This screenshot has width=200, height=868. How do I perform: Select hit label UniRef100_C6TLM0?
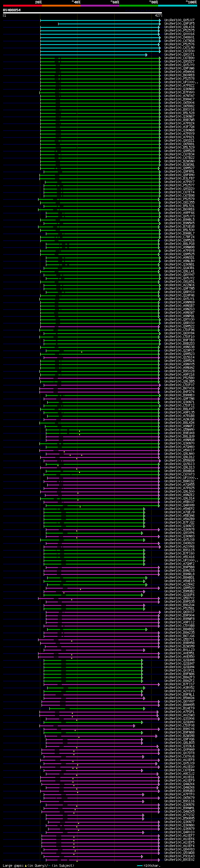[179, 48]
